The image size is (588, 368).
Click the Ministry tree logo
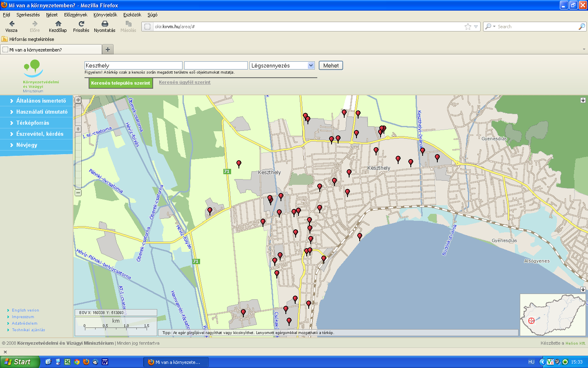(33, 68)
